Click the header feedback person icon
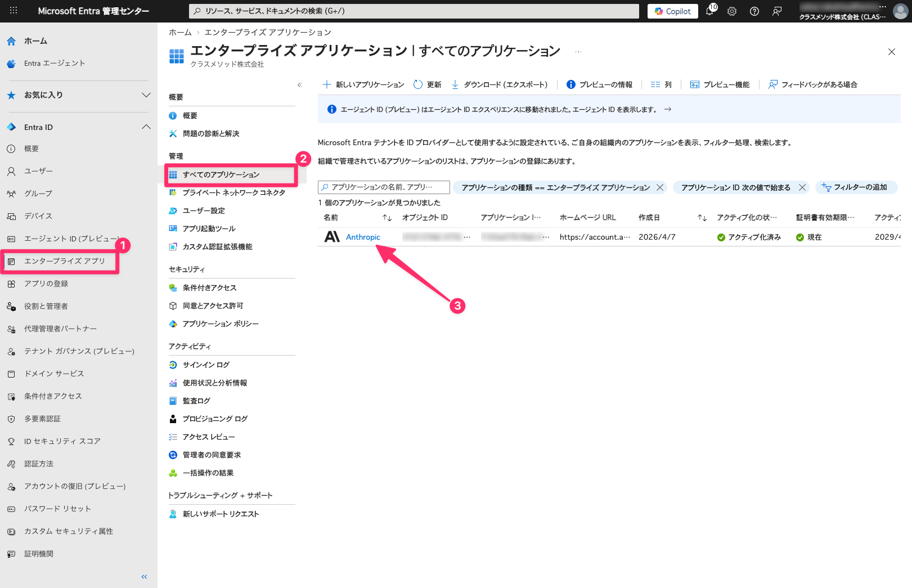 [x=777, y=11]
